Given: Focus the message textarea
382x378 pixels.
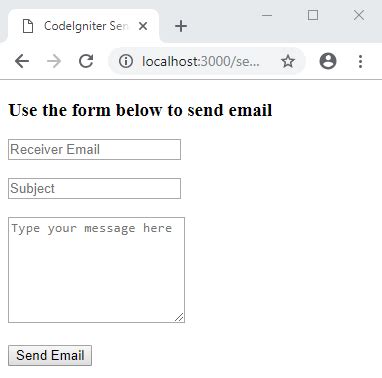Looking at the screenshot, I should click(96, 270).
